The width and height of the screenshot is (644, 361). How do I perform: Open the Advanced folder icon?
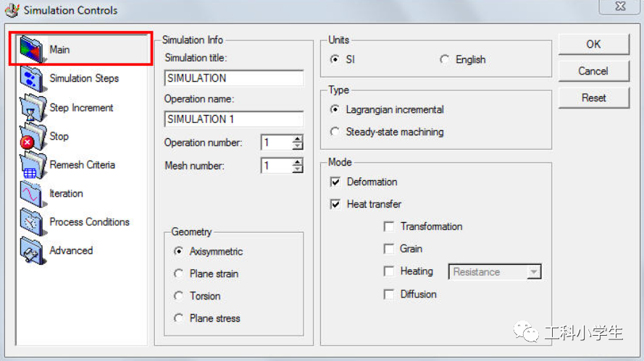32,250
